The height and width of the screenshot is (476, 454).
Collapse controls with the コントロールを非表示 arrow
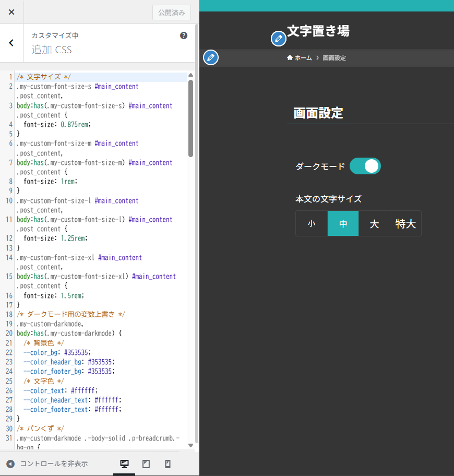[x=10, y=464]
